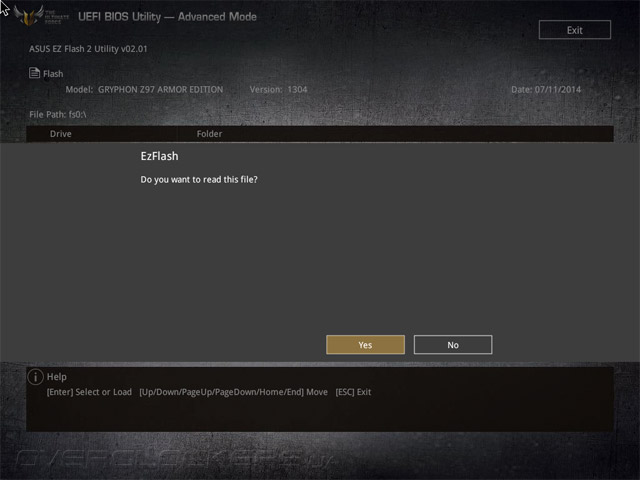This screenshot has height=480, width=640.
Task: Select the Drive column header
Action: [x=60, y=134]
